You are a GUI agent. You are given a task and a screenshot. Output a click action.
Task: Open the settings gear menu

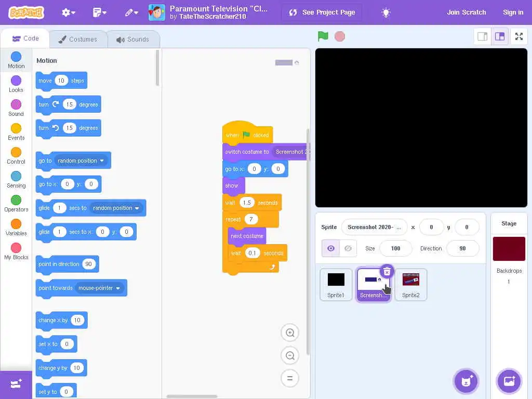[68, 12]
